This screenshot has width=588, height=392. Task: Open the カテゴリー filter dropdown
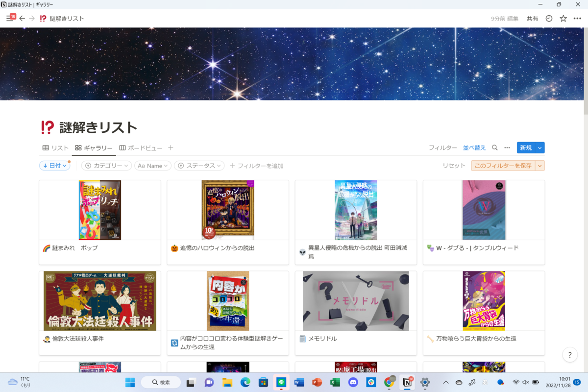point(106,166)
